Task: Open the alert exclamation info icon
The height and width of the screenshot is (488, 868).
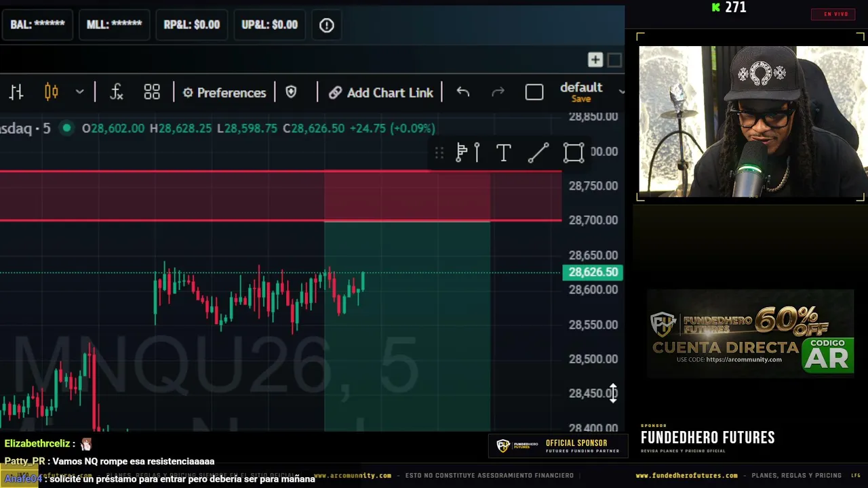Action: pyautogui.click(x=327, y=25)
